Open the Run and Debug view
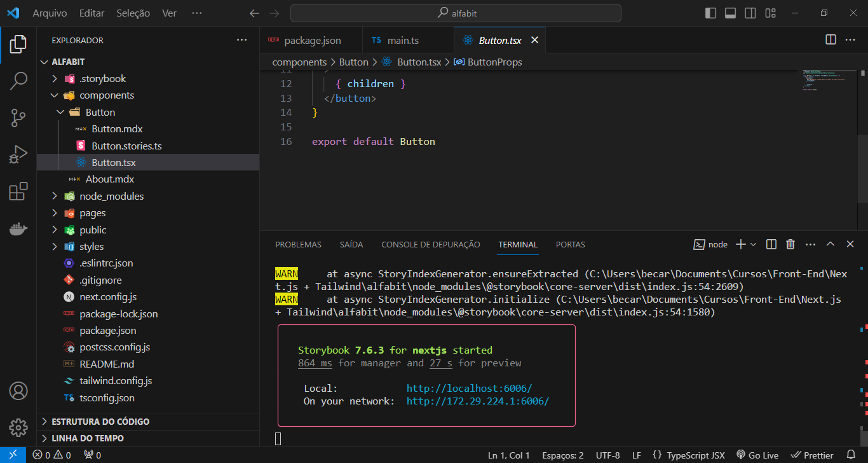Screen dimensions: 868x463 pyautogui.click(x=18, y=155)
